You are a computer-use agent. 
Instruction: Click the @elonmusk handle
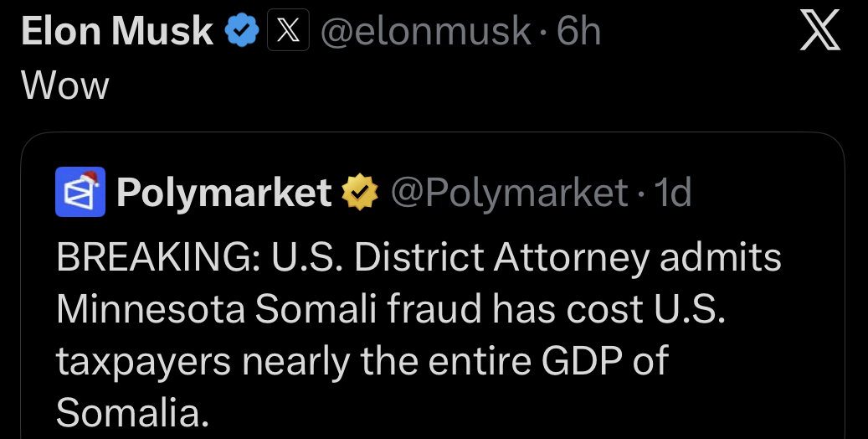(426, 32)
